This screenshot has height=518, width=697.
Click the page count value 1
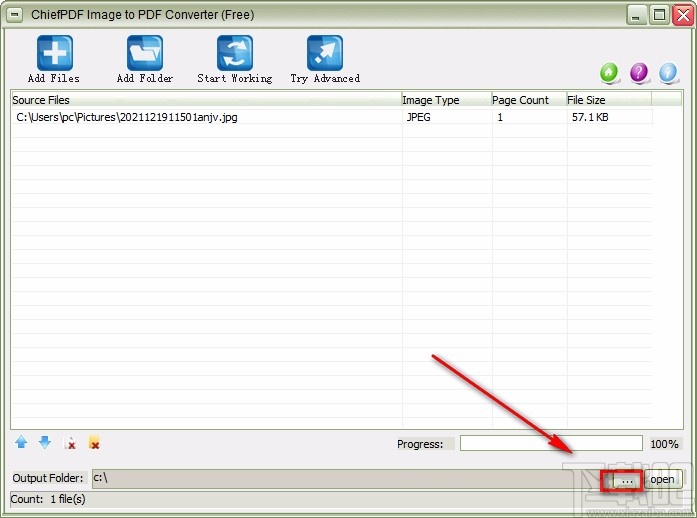(500, 117)
